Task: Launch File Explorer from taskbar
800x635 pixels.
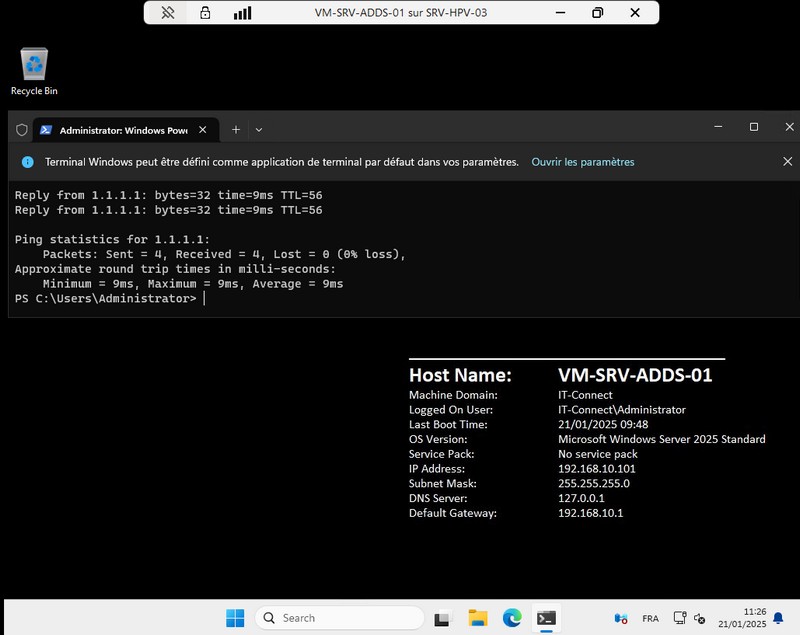Action: [477, 618]
